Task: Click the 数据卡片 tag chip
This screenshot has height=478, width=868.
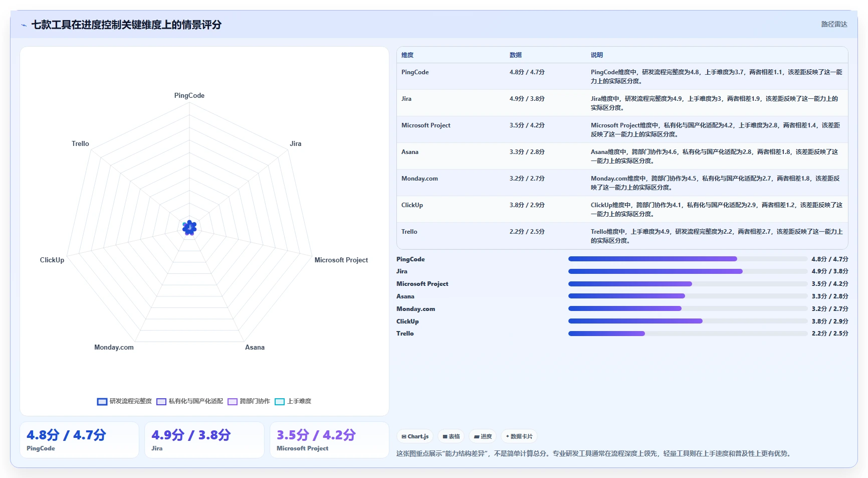Action: 519,436
